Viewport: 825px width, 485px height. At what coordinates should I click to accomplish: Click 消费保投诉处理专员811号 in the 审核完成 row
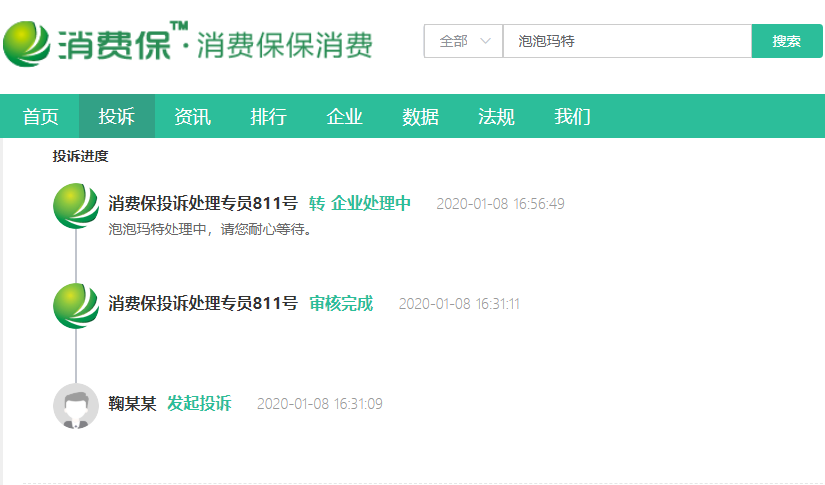203,304
